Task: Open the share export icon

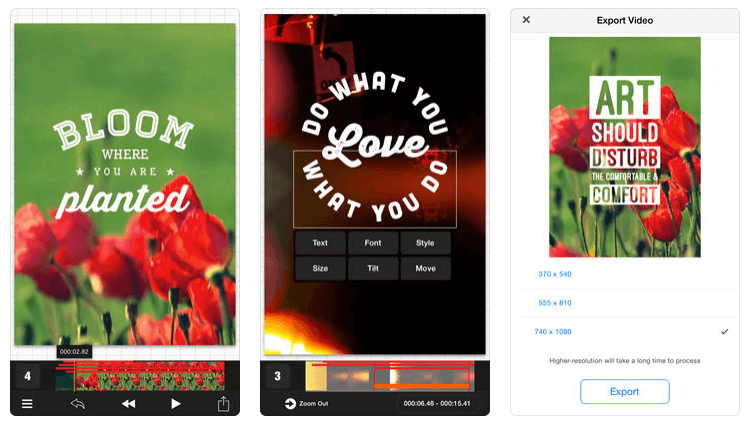Action: (x=223, y=403)
